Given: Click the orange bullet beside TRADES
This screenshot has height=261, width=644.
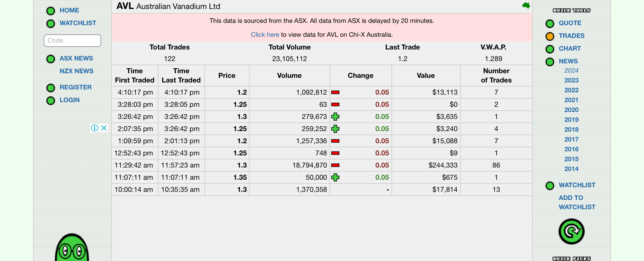Looking at the screenshot, I should (x=550, y=36).
